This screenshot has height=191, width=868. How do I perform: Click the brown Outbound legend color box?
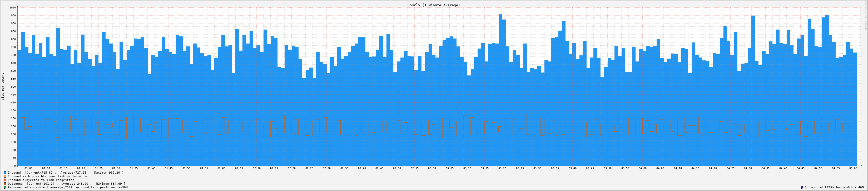coord(5,184)
